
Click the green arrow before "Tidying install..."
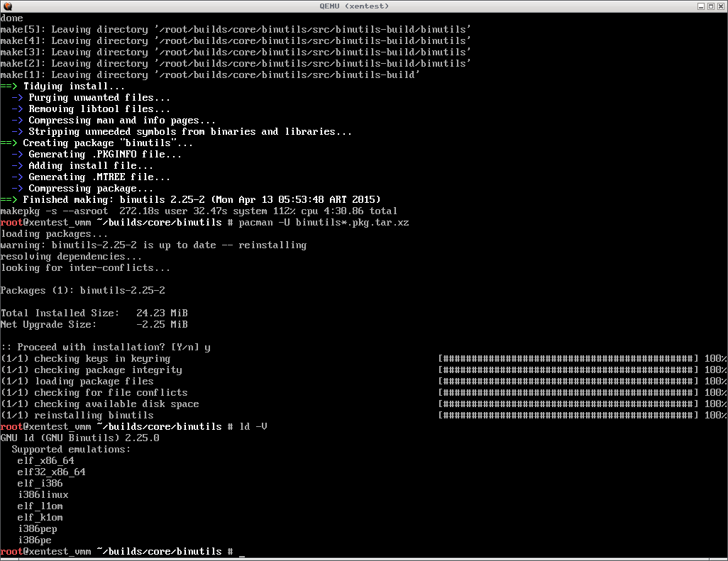click(9, 87)
